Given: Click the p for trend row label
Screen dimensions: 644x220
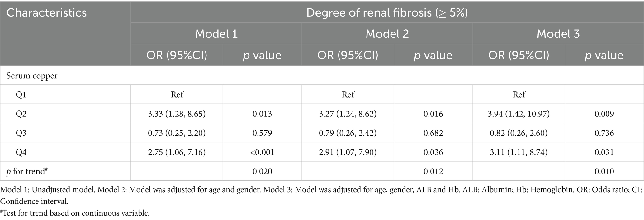Looking at the screenshot, I should pyautogui.click(x=26, y=171).
